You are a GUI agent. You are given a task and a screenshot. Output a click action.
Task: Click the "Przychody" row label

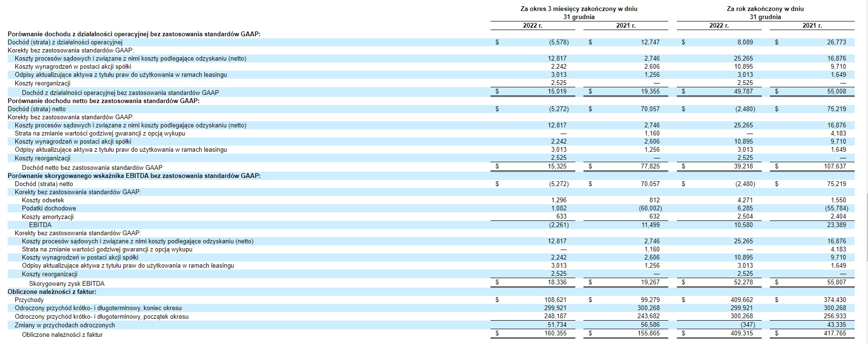tap(29, 300)
